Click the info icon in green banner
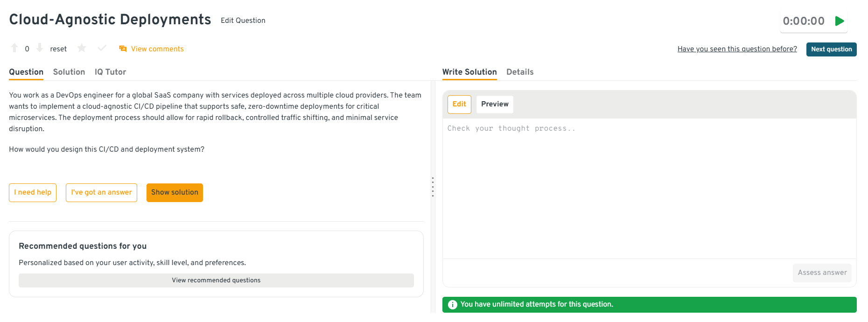The height and width of the screenshot is (322, 868). point(452,305)
